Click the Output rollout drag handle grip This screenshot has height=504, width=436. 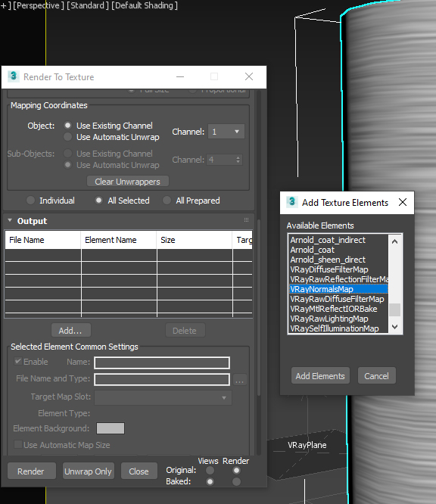246,220
